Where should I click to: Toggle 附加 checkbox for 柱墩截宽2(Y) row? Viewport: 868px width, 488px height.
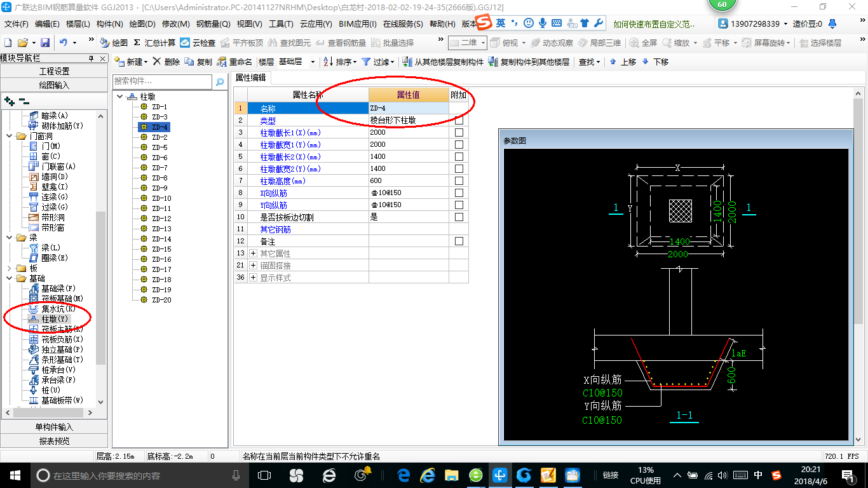459,168
